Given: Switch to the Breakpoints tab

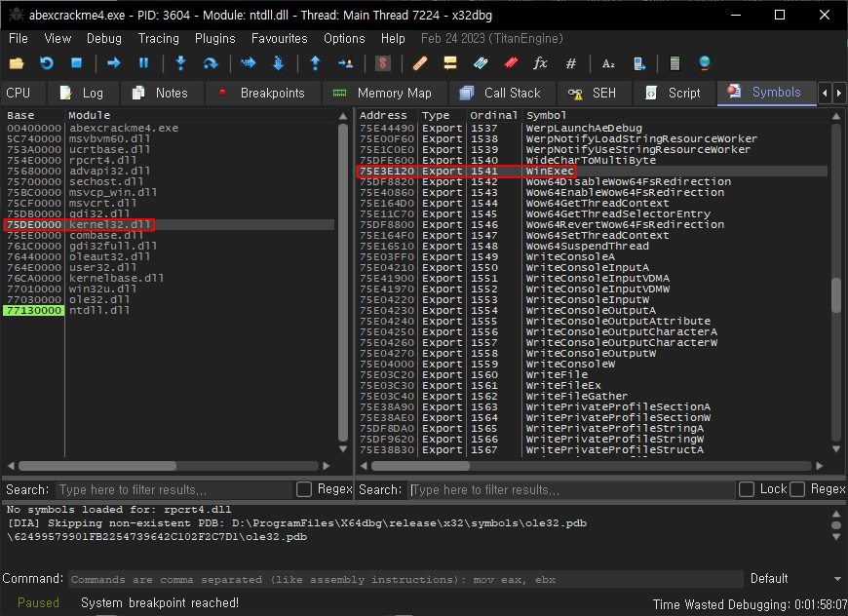Looking at the screenshot, I should point(263,93).
